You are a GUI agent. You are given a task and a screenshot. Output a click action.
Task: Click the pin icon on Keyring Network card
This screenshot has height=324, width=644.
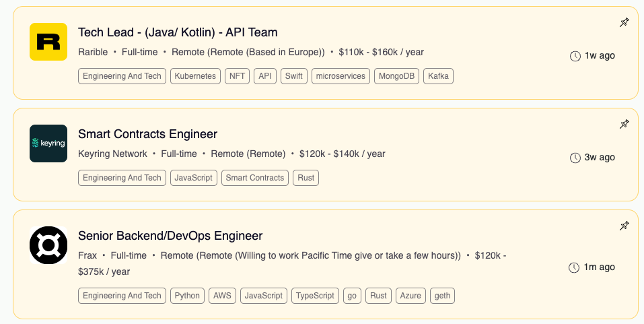(x=624, y=124)
